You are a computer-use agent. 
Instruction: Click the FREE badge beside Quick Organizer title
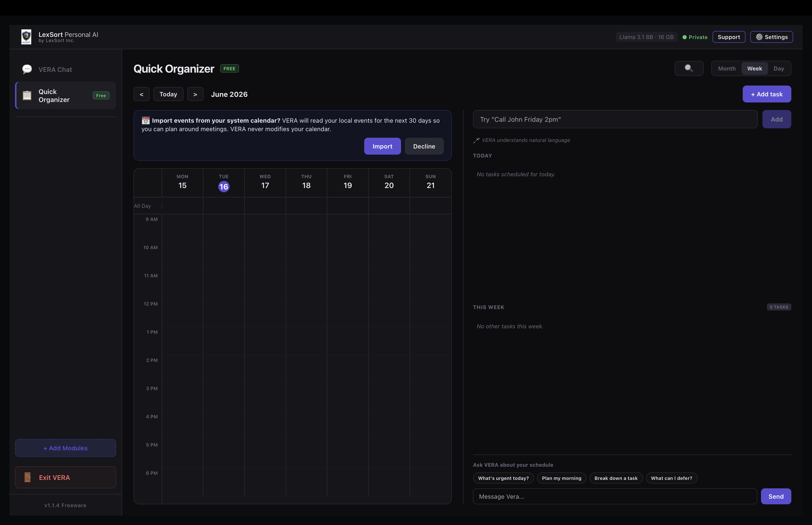pyautogui.click(x=229, y=69)
